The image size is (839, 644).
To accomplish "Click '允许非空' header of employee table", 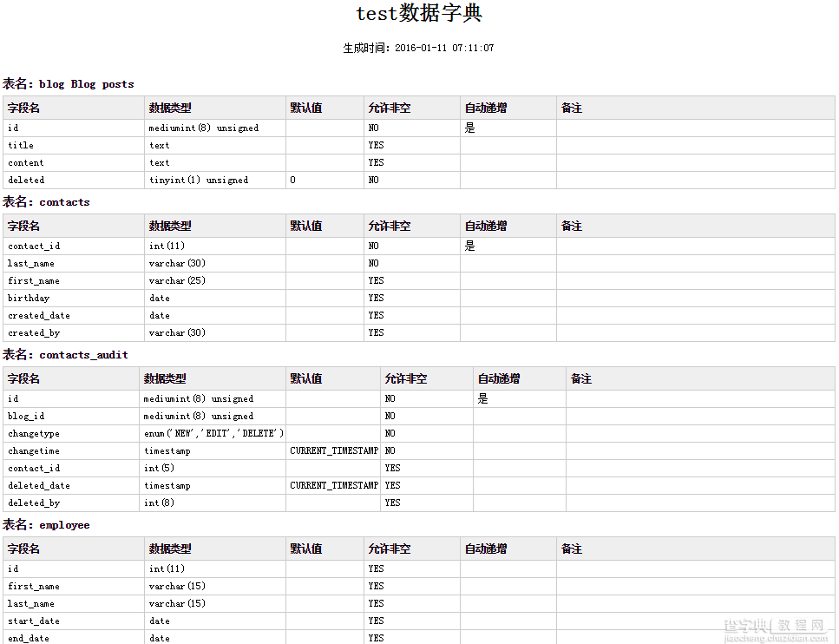I will 412,549.
